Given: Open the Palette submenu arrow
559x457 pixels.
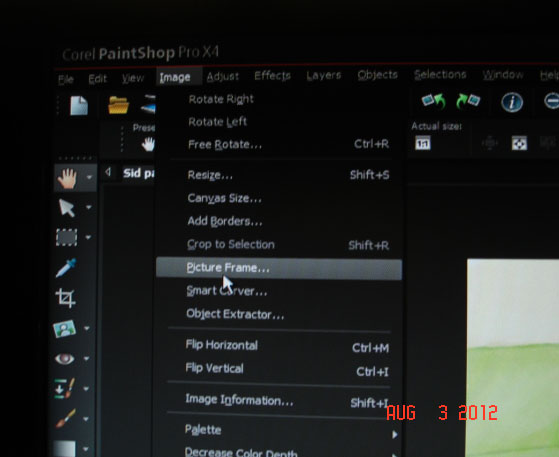Looking at the screenshot, I should coord(395,435).
